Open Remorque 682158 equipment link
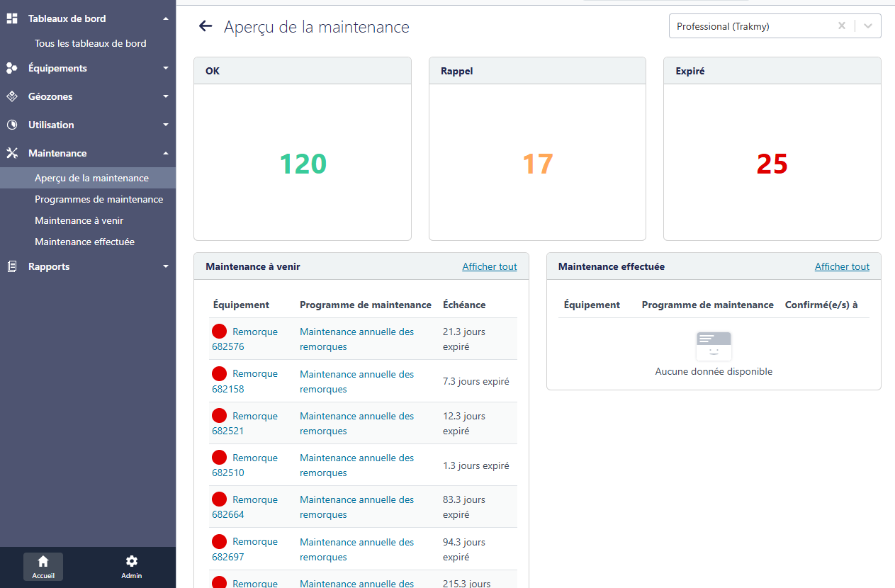 (x=244, y=381)
